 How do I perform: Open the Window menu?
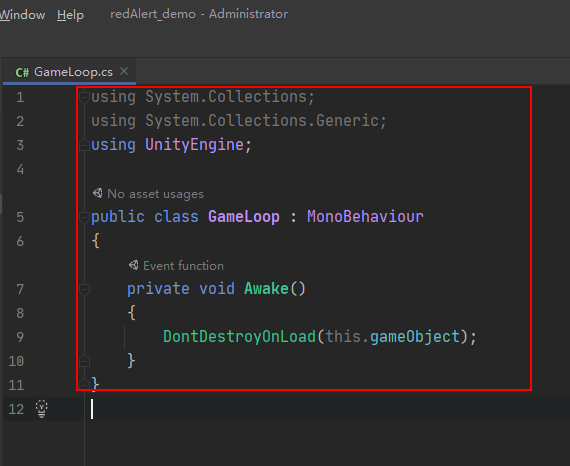[x=23, y=15]
